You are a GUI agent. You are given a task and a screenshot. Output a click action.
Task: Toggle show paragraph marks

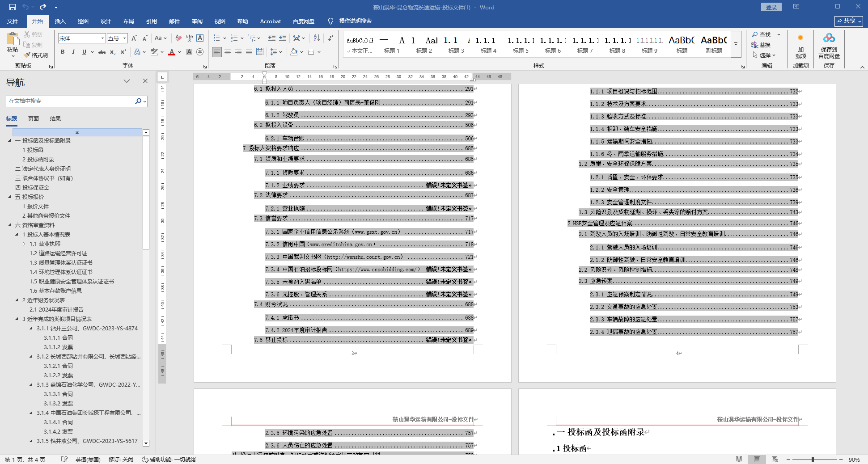330,38
